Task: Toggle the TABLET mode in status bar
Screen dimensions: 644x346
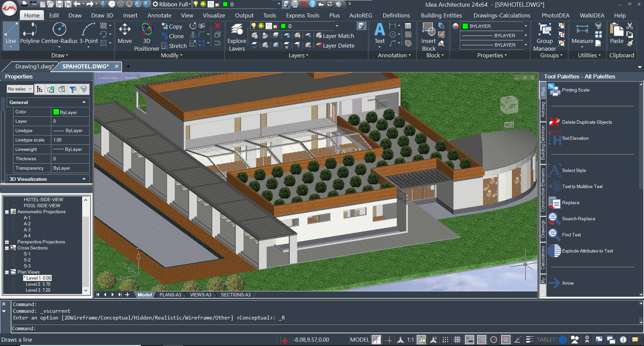Action: point(546,340)
